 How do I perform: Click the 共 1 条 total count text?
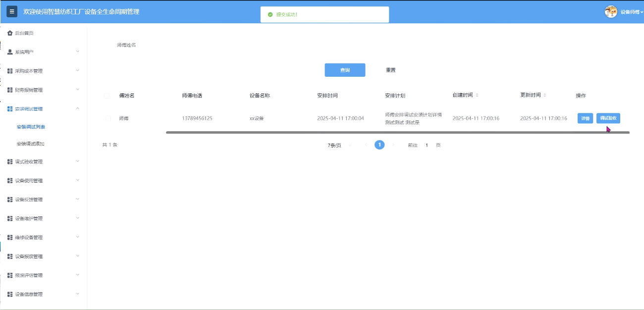110,145
